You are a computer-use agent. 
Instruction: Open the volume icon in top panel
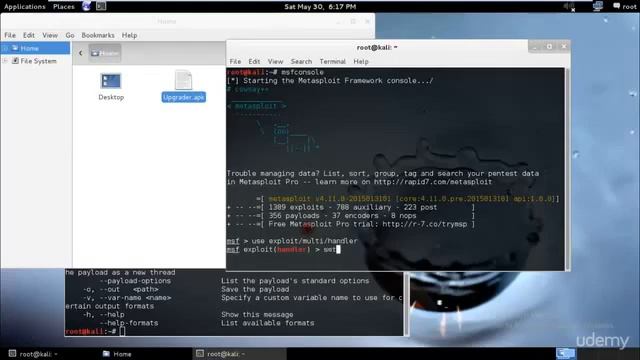[x=569, y=7]
